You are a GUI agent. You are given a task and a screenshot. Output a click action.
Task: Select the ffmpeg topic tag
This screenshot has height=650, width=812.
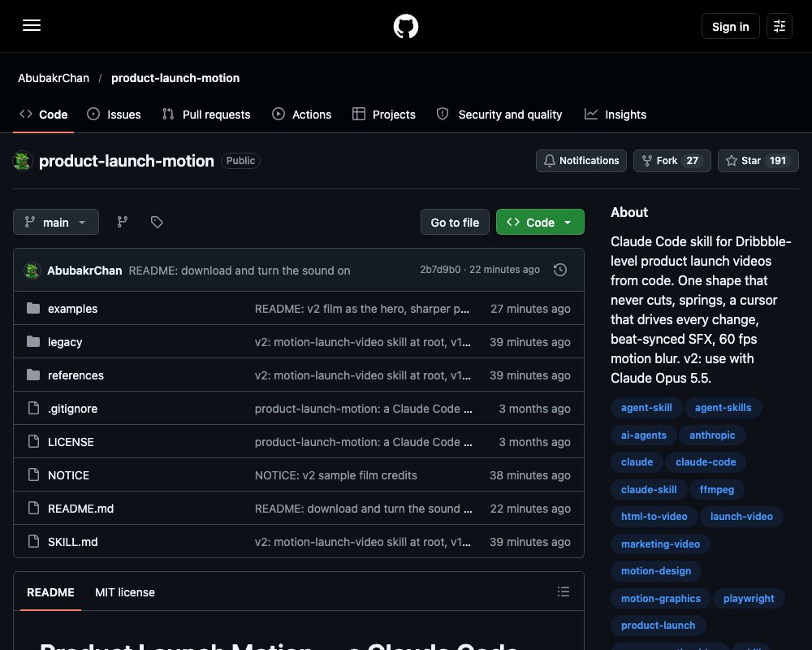tap(717, 489)
